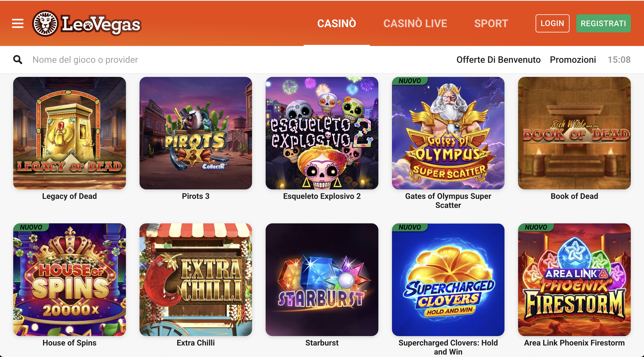This screenshot has width=644, height=357.
Task: Click the search magnifier icon
Action: tap(18, 60)
